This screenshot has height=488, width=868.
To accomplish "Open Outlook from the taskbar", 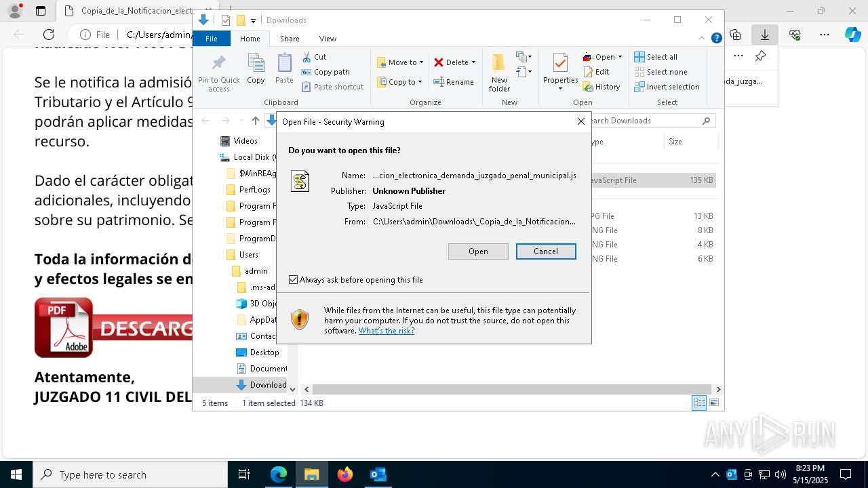I will [378, 474].
